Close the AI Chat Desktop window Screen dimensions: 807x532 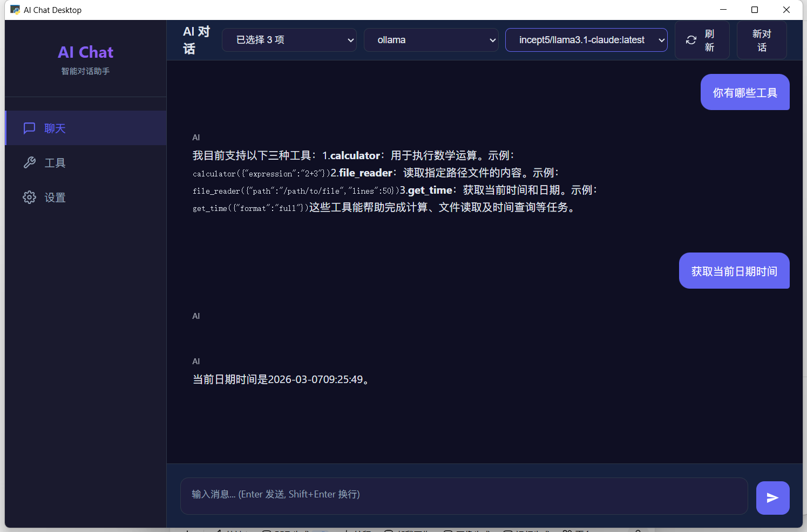tap(786, 10)
